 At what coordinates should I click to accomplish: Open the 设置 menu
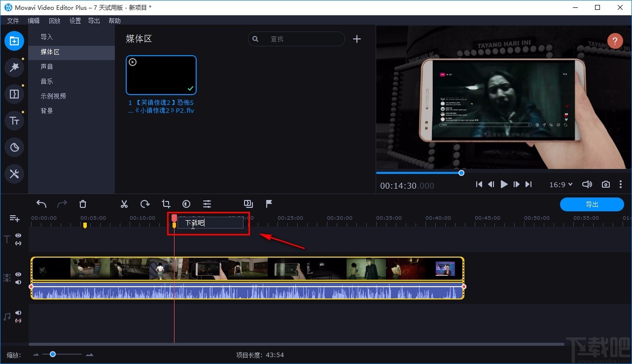(75, 21)
